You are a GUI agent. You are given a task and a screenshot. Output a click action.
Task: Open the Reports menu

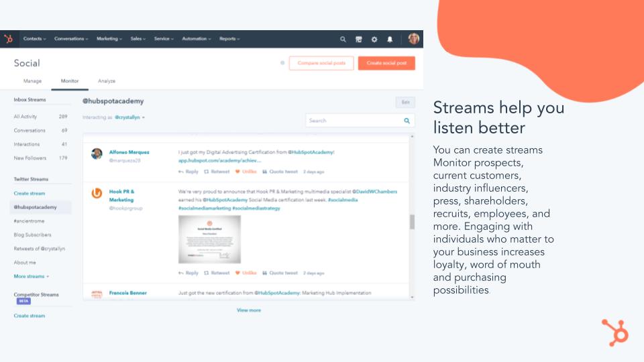tap(229, 39)
